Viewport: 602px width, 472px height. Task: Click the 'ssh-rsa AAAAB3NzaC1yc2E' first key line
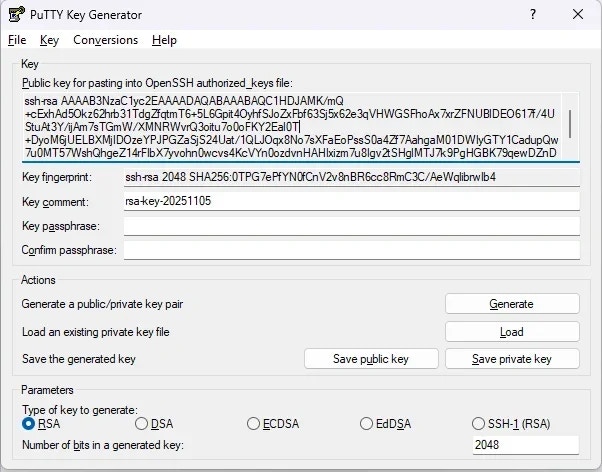[x=184, y=101]
